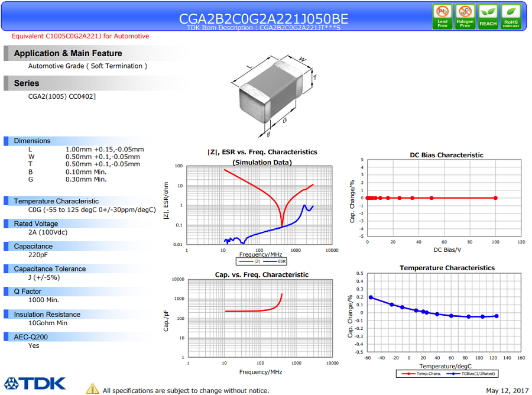Click the Equivalent C1005C0G2A221J for Automotive text
This screenshot has width=532, height=395.
(x=80, y=36)
